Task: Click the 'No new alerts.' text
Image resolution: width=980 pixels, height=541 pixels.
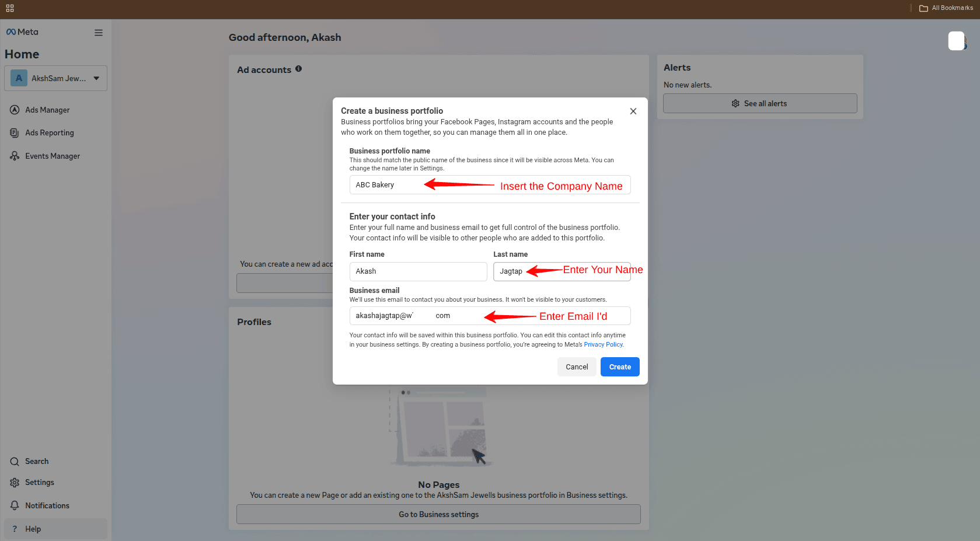Action: point(688,85)
